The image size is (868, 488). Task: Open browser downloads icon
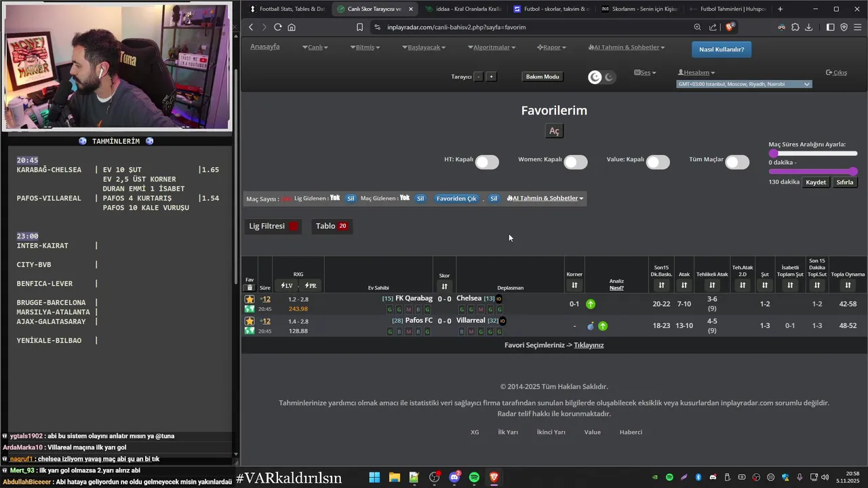(808, 27)
